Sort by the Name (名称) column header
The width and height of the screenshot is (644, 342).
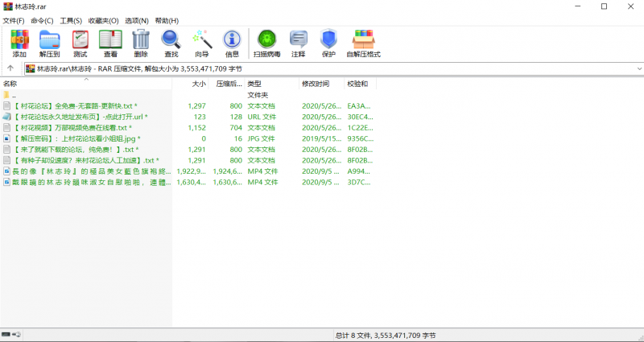(10, 84)
